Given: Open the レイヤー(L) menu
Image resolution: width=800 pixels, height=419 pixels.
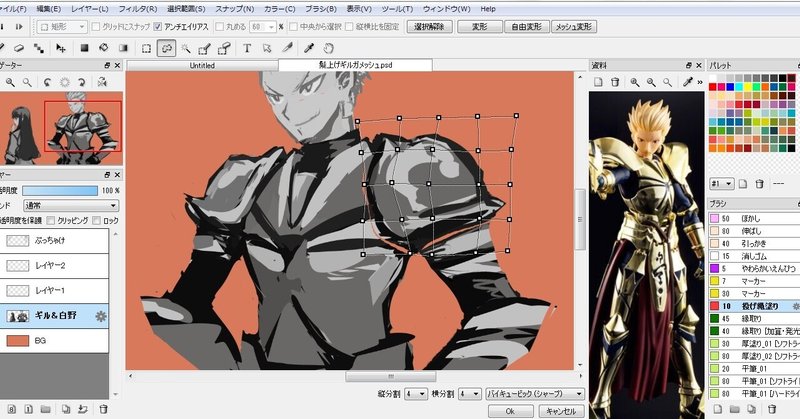Looking at the screenshot, I should [90, 9].
